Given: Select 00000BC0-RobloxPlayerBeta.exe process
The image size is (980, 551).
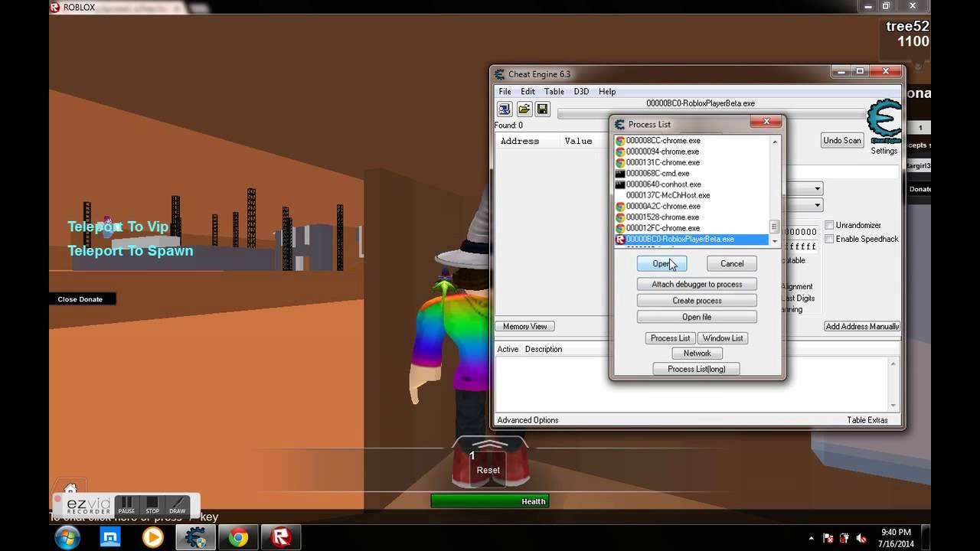Looking at the screenshot, I should click(692, 239).
